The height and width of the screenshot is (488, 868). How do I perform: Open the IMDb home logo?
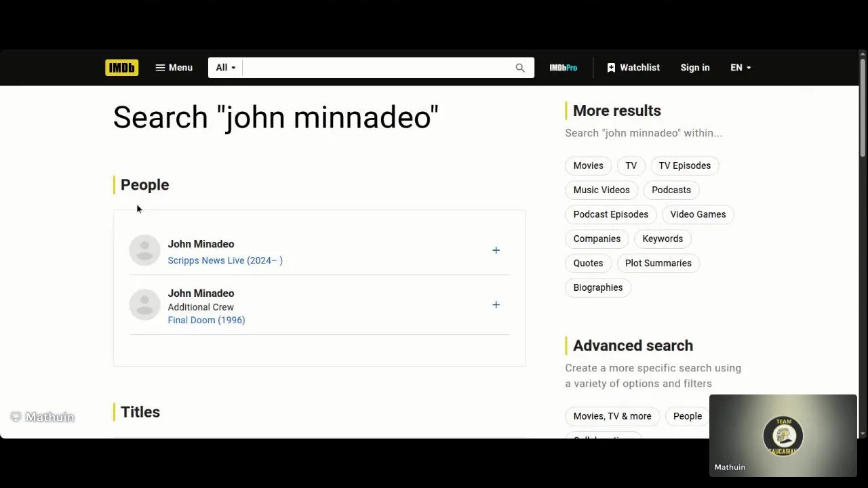click(122, 68)
